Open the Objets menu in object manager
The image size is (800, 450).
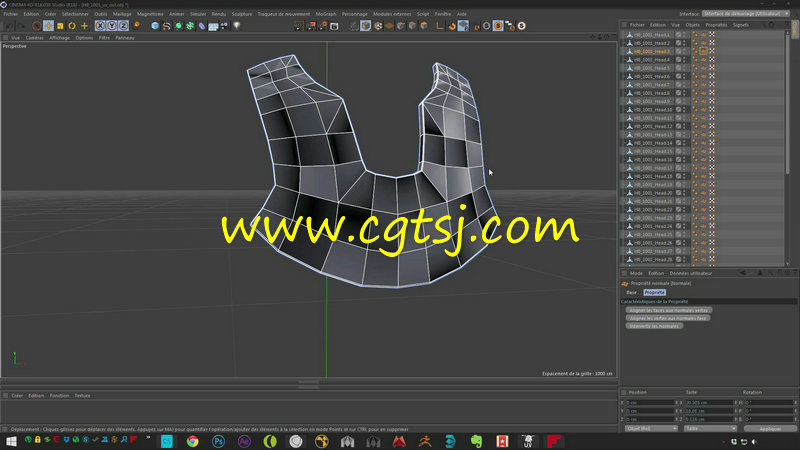692,24
